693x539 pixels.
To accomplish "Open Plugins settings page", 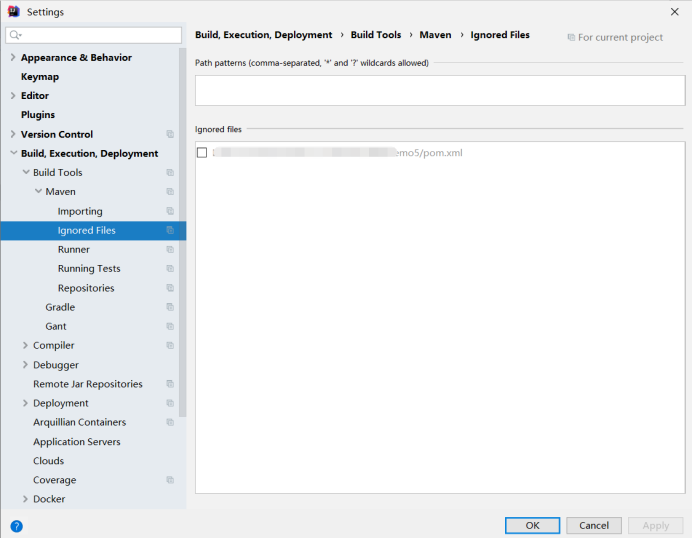I will click(38, 115).
